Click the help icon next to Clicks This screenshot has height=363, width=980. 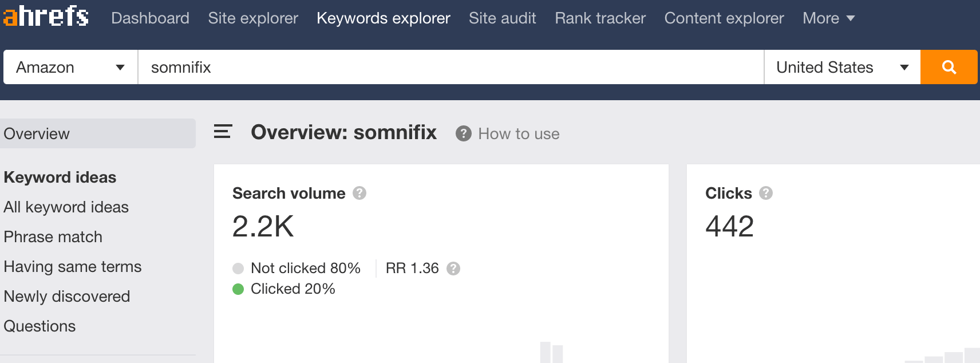click(765, 194)
